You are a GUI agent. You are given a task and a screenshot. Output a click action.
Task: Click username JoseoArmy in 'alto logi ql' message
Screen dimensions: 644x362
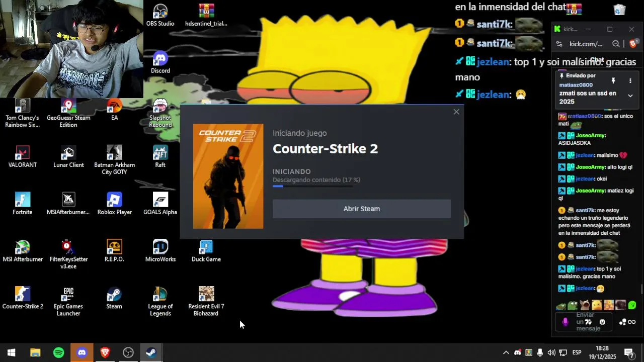pyautogui.click(x=590, y=167)
